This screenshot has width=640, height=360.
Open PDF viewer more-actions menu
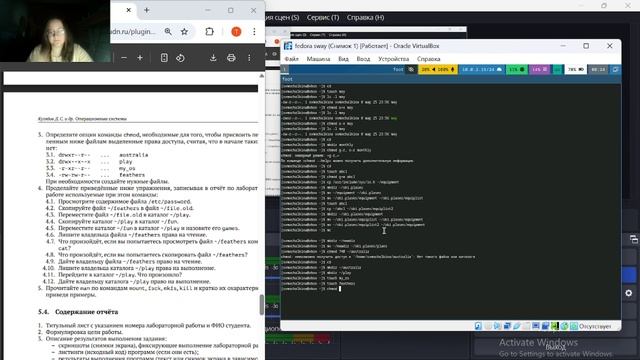tap(249, 58)
